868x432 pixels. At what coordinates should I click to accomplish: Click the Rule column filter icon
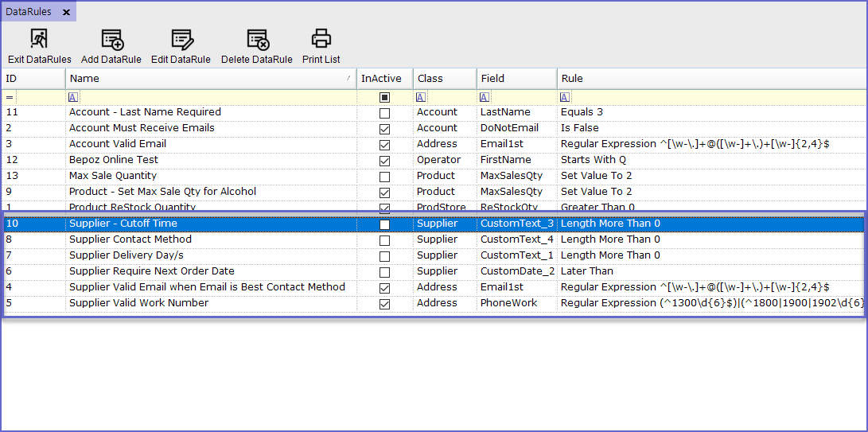[x=564, y=97]
